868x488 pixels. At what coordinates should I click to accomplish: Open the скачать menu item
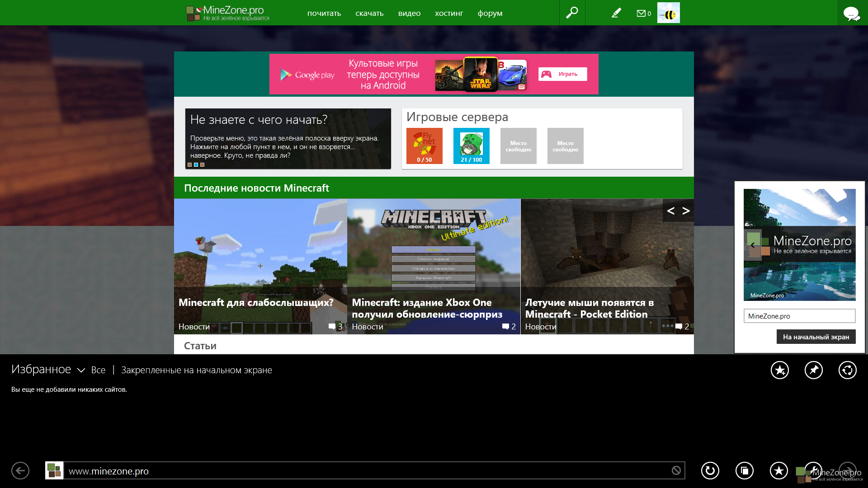coord(369,13)
